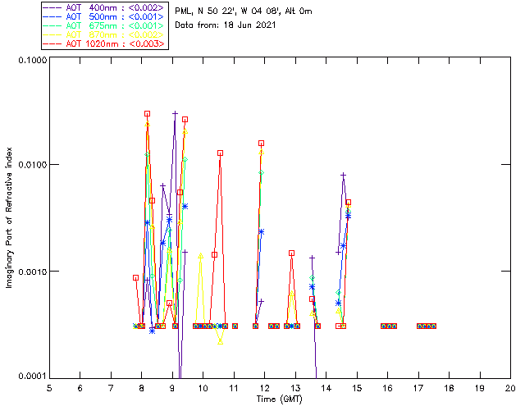Select the purple plus peak just after 9 GMT
This screenshot has height=420, width=525.
(x=175, y=114)
